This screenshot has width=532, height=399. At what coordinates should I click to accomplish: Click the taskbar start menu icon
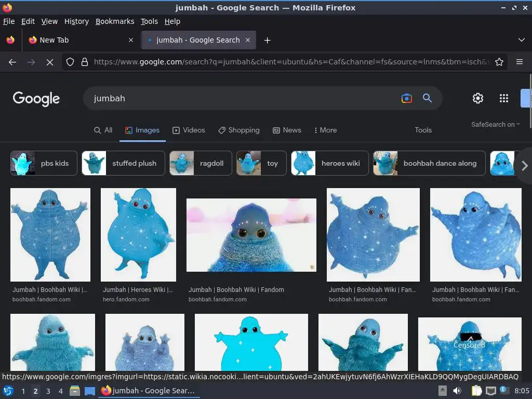(8, 391)
